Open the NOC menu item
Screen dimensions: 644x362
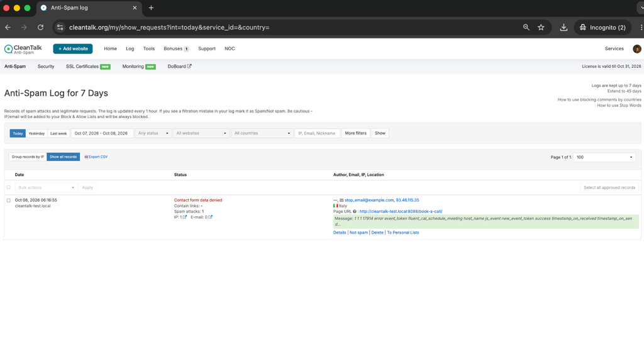coord(230,49)
